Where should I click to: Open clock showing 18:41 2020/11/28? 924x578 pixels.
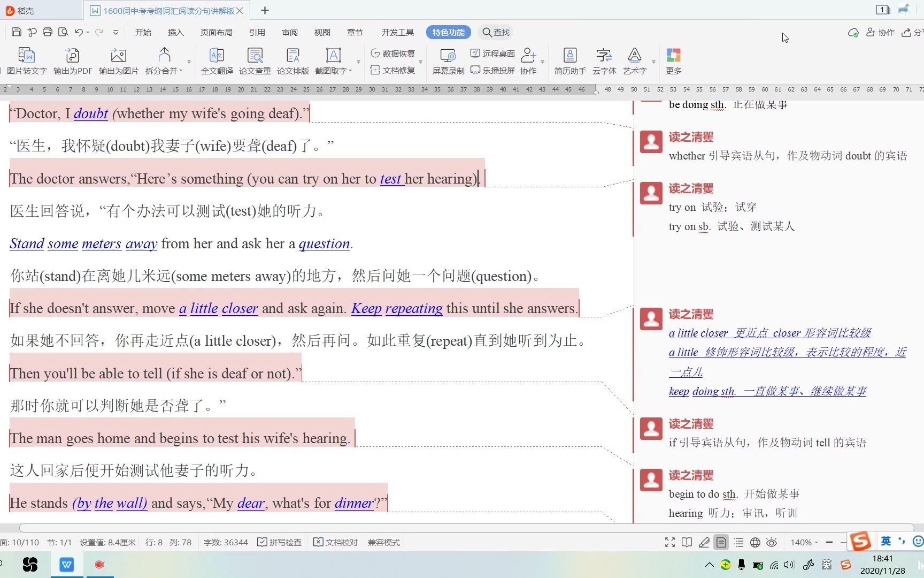[x=882, y=565]
